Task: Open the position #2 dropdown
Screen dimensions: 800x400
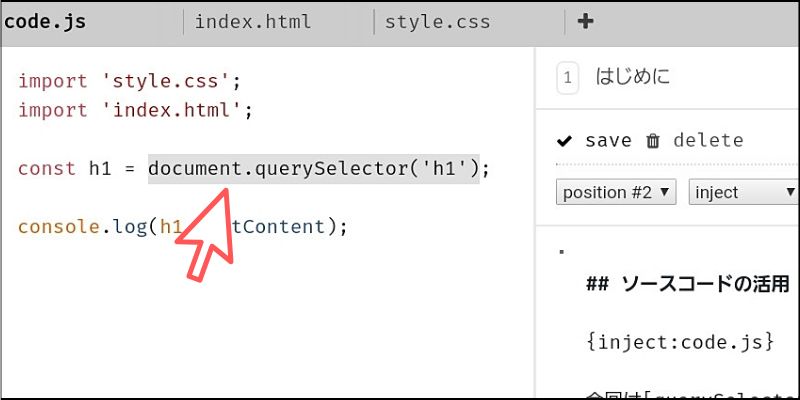Action: tap(617, 192)
